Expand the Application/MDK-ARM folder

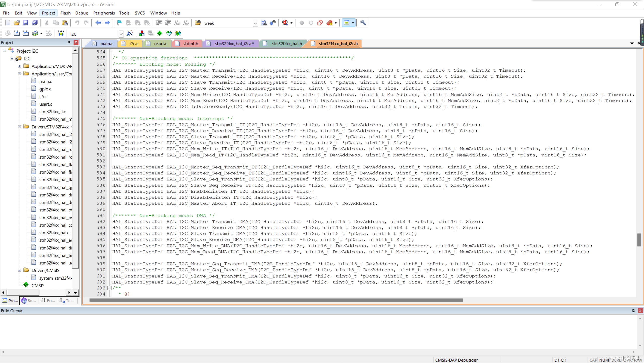coord(19,66)
